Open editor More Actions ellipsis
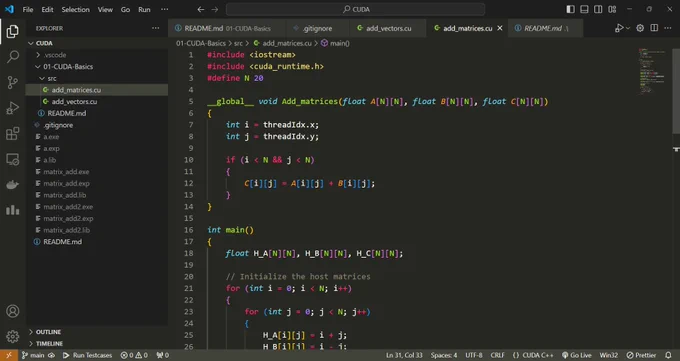 point(668,28)
